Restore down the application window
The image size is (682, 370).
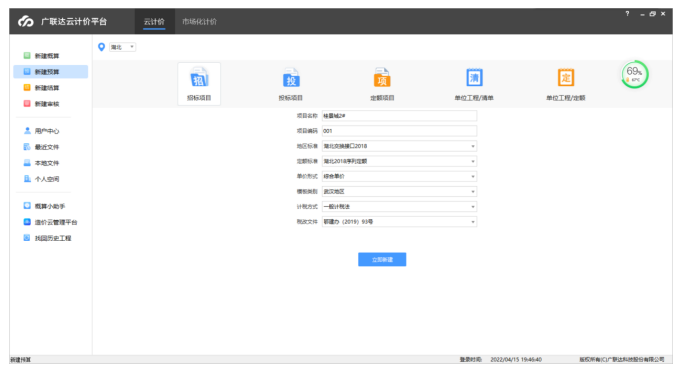652,14
